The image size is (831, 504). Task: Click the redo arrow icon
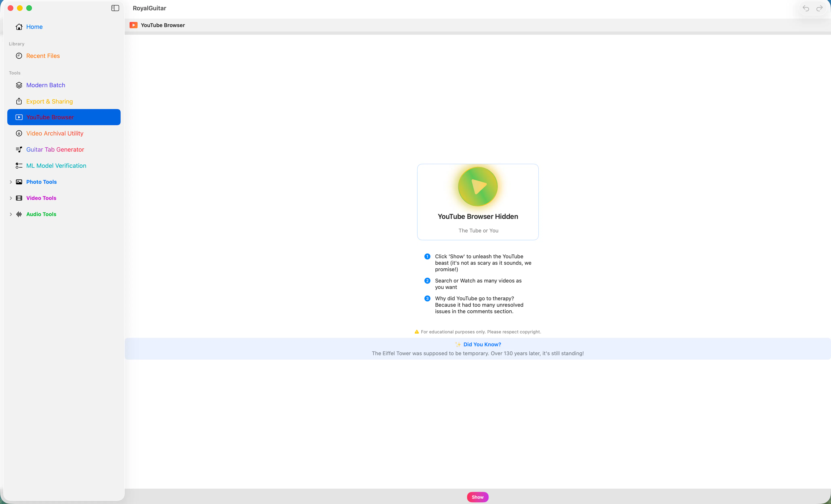pos(819,8)
